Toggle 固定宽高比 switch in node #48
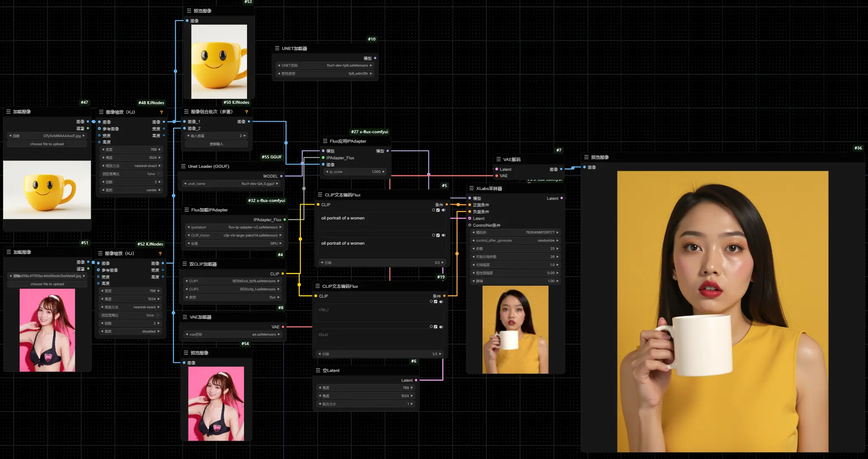 (159, 174)
